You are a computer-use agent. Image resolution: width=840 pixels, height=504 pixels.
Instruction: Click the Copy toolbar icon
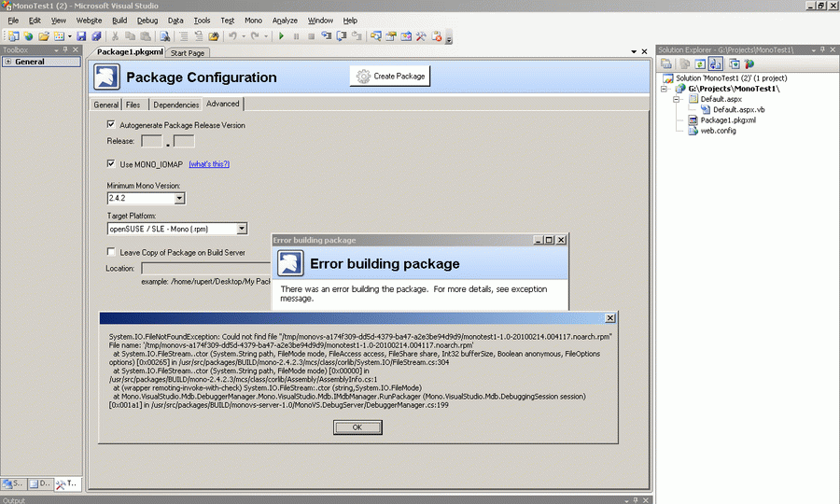pos(130,36)
